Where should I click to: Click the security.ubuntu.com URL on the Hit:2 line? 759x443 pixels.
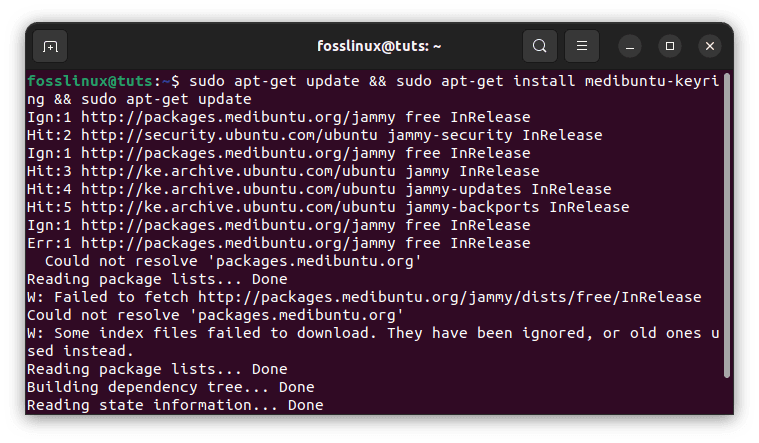point(229,135)
